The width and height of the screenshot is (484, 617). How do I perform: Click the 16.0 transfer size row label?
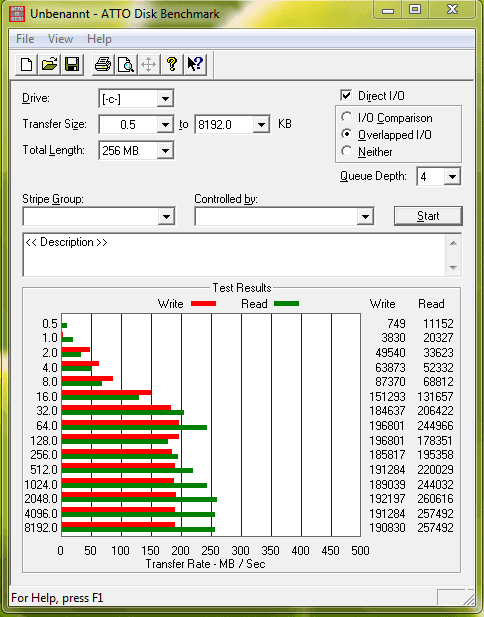[47, 397]
